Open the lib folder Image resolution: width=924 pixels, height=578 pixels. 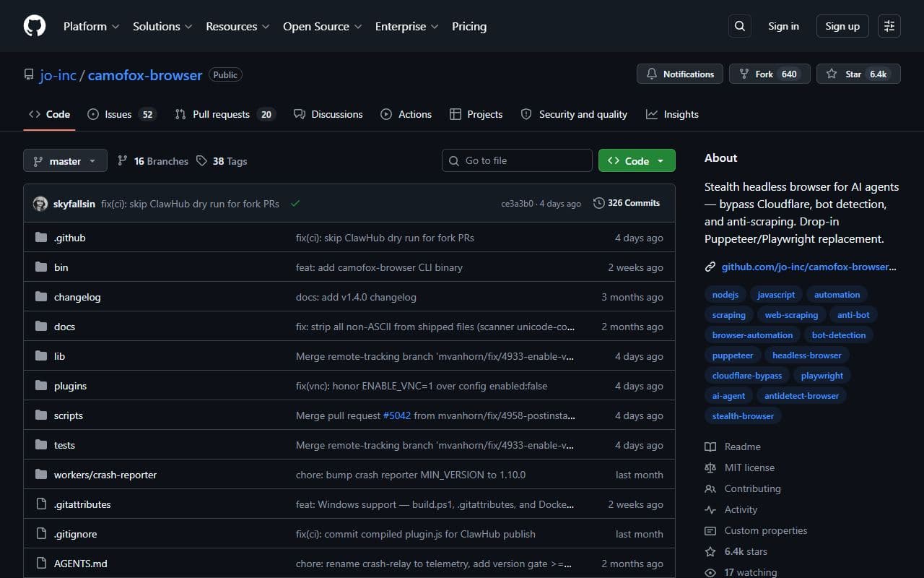coord(59,356)
